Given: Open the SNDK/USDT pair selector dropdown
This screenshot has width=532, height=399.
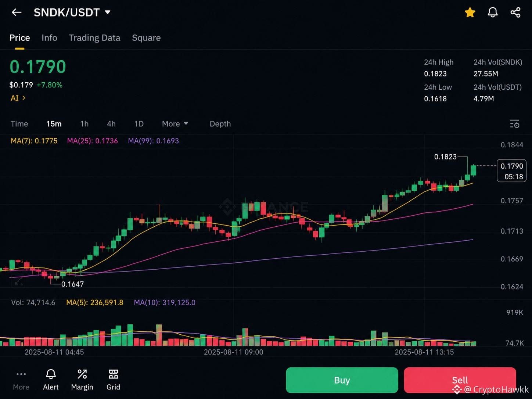Looking at the screenshot, I should click(x=72, y=12).
